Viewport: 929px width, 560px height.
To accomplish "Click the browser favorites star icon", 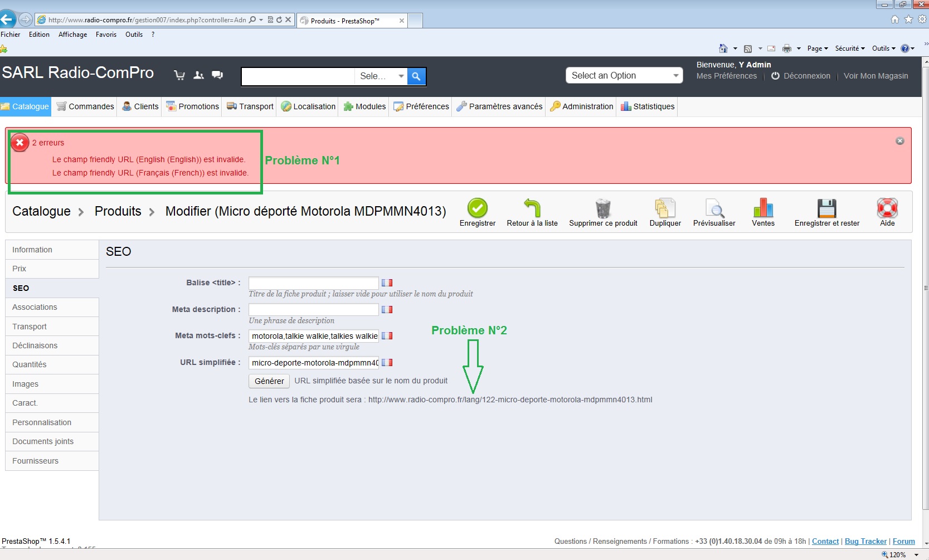I will 908,20.
